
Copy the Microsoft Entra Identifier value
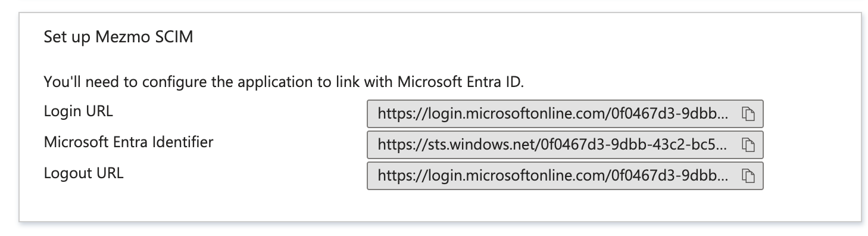click(748, 145)
